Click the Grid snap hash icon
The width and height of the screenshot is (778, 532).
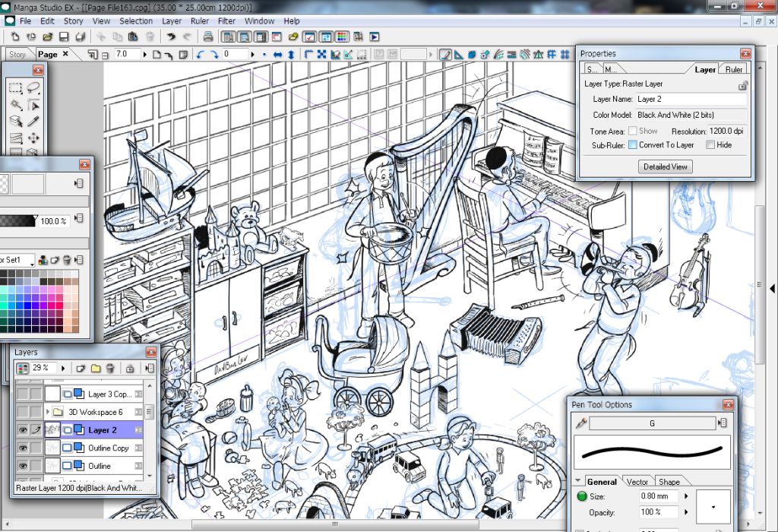(565, 54)
